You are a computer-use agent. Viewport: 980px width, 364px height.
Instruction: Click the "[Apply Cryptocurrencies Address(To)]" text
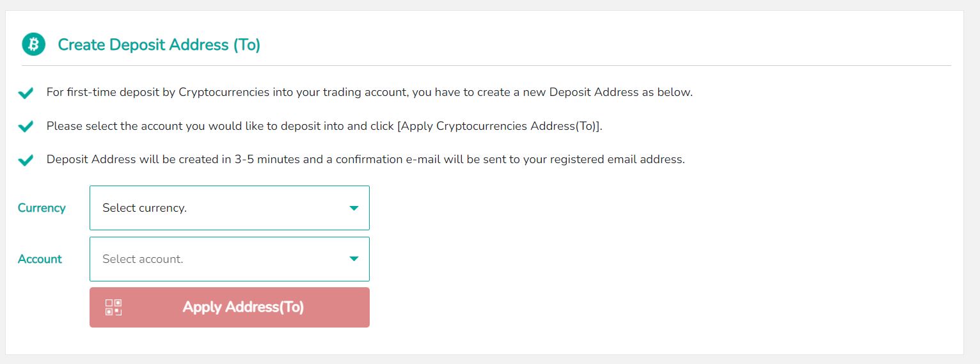(500, 126)
